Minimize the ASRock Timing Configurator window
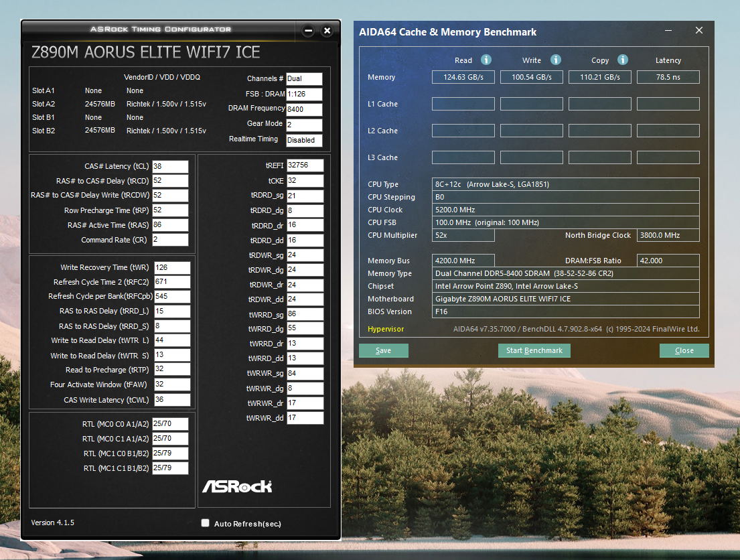The width and height of the screenshot is (740, 560). [309, 31]
